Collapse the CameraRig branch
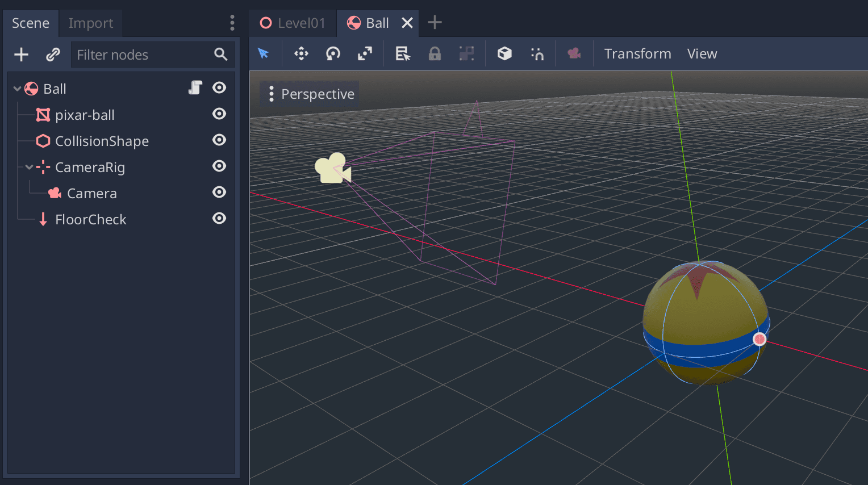 (28, 167)
